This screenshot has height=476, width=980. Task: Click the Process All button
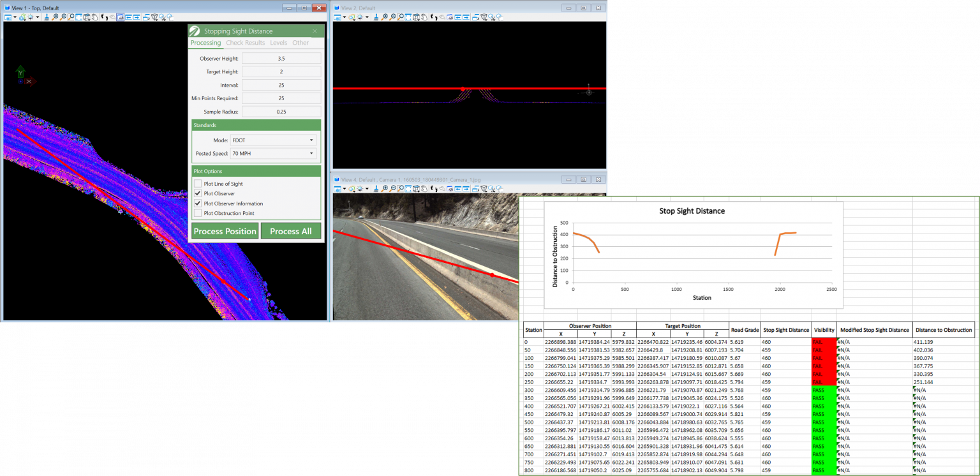(x=290, y=231)
